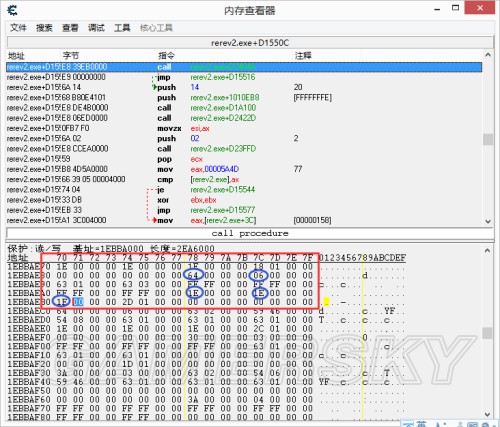Click disassembler scrollbar up arrow

pos(488,55)
